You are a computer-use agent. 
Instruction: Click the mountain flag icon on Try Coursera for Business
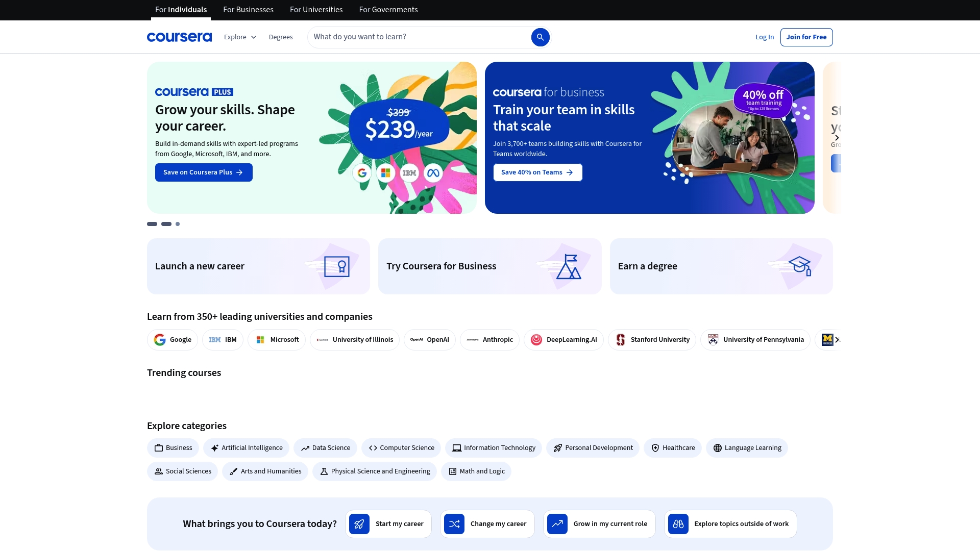coord(569,266)
